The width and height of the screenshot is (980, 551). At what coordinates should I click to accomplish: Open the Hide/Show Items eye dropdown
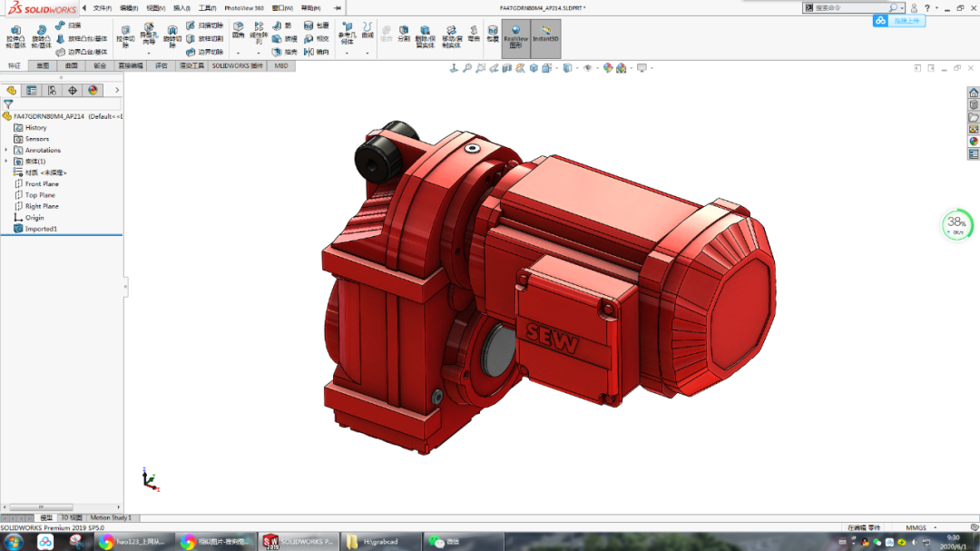(596, 68)
